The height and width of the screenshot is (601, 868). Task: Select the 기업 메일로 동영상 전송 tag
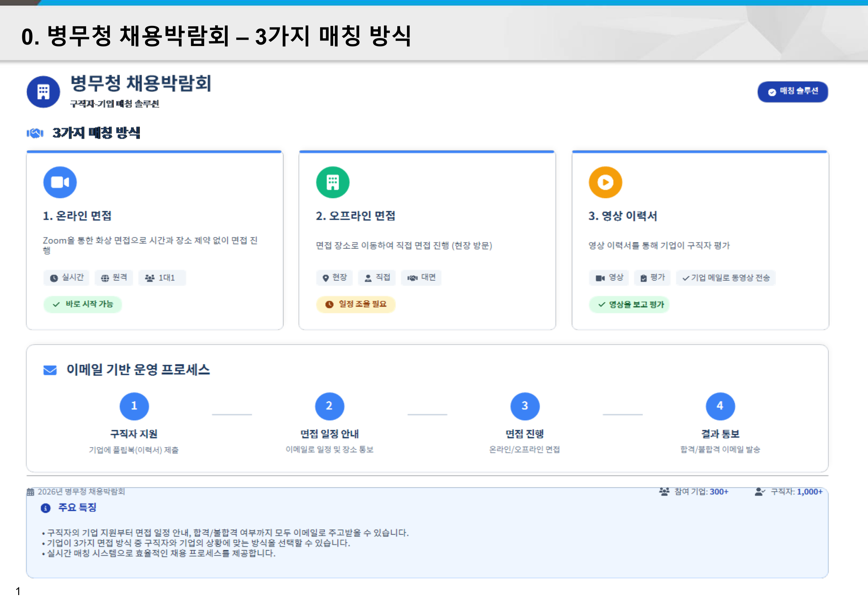[725, 277]
